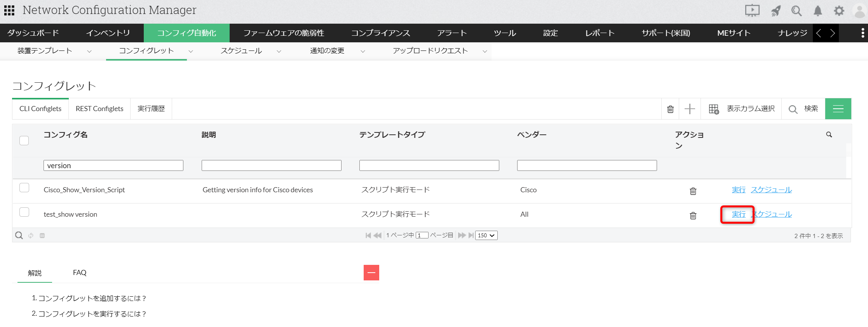Expand the アップロードリクエスト submenu arrow

tap(485, 51)
